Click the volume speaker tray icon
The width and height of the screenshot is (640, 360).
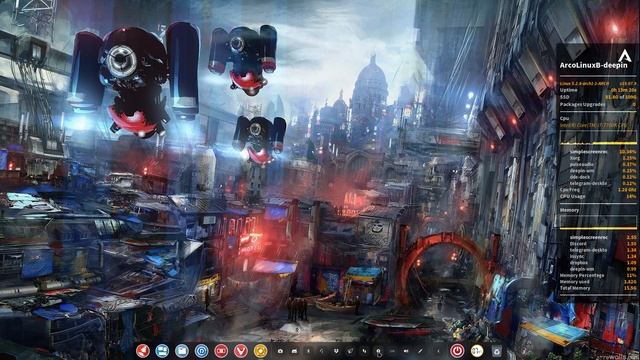point(406,351)
